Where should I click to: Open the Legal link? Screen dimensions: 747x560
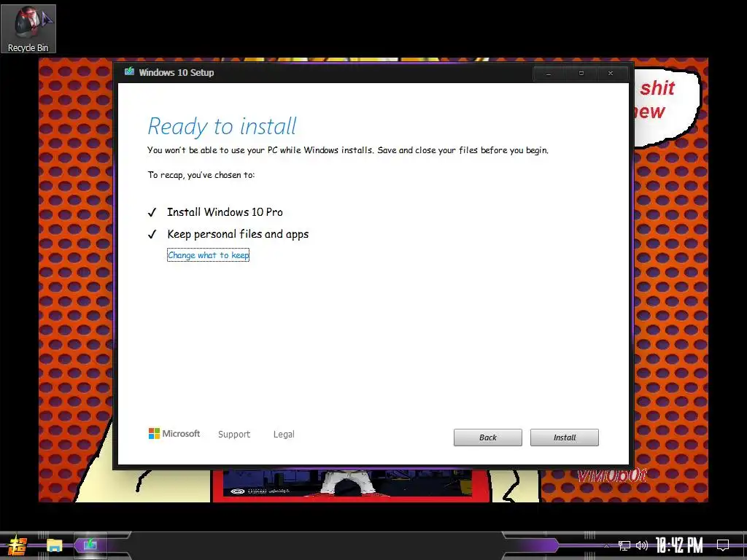(x=284, y=434)
